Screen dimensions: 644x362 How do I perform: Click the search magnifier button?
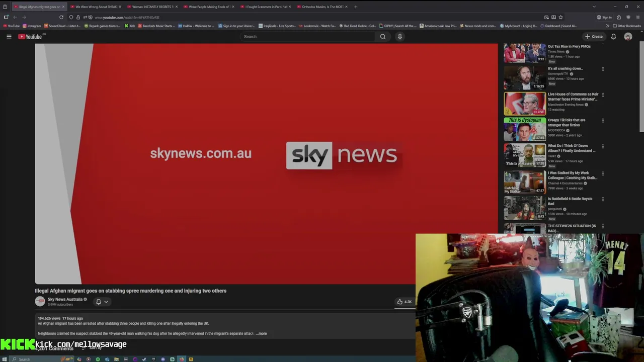pyautogui.click(x=383, y=37)
